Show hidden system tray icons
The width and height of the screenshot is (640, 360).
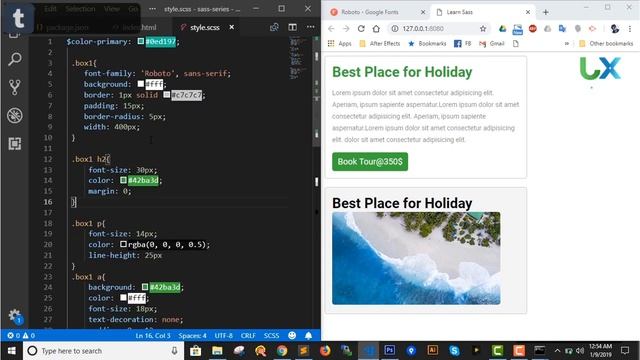tap(557, 351)
